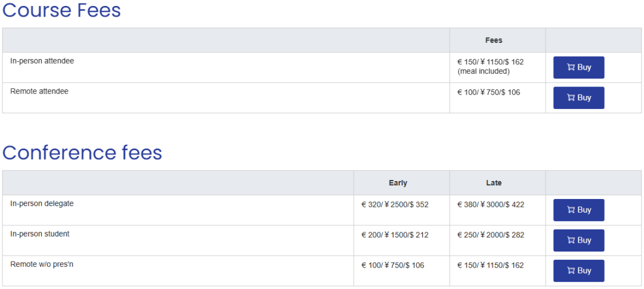Click the Remote w/o pres'n label
Image resolution: width=644 pixels, height=289 pixels.
tap(42, 265)
